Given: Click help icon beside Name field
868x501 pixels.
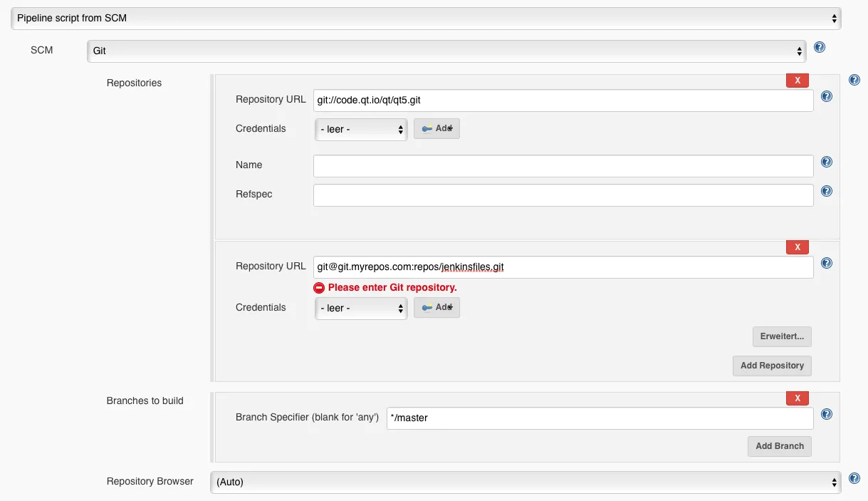Looking at the screenshot, I should [x=827, y=162].
